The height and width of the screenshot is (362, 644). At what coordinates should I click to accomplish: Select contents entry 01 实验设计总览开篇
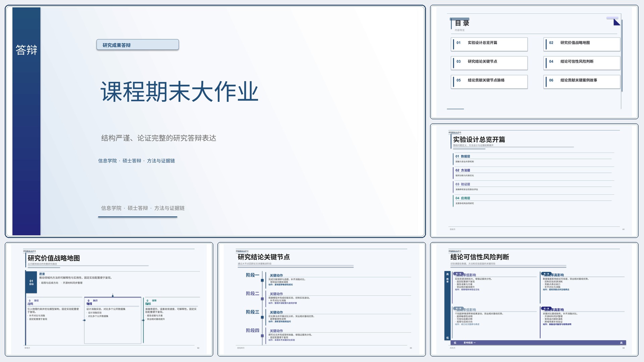(489, 44)
